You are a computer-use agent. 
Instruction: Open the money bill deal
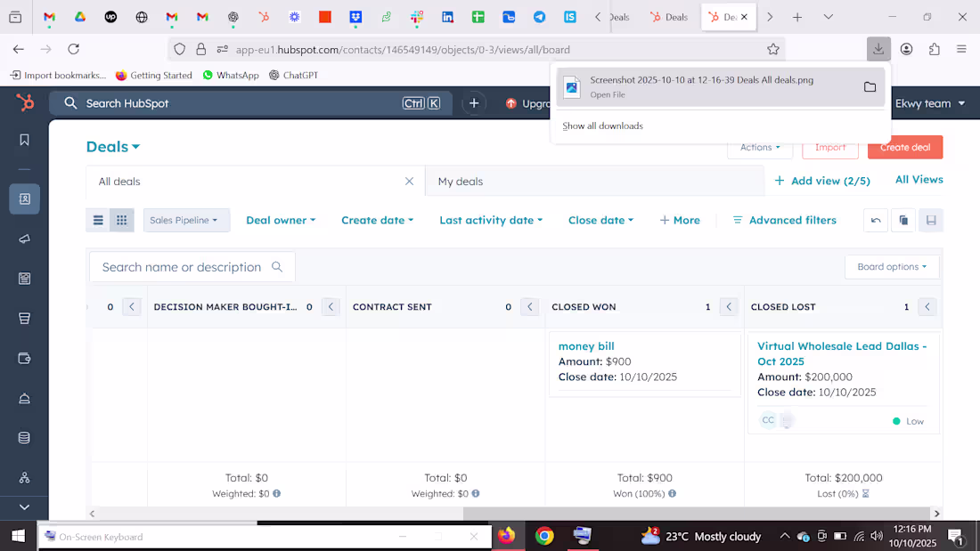tap(586, 345)
